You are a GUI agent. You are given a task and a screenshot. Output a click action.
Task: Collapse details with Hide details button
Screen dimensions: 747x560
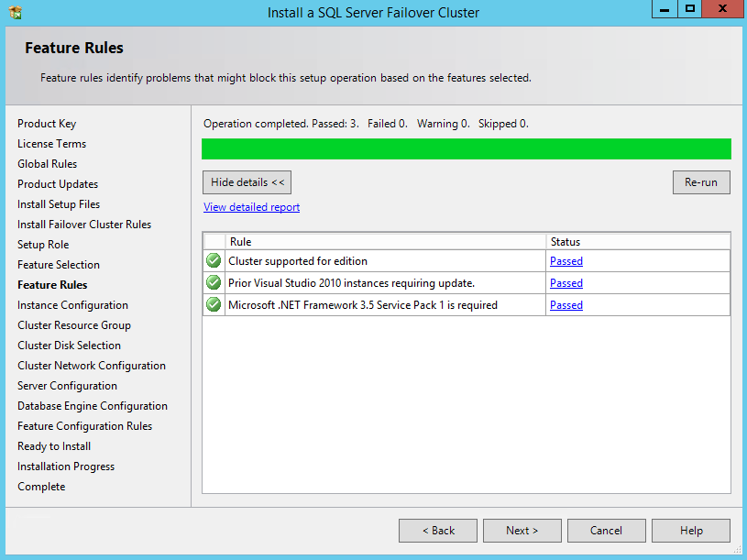point(247,182)
